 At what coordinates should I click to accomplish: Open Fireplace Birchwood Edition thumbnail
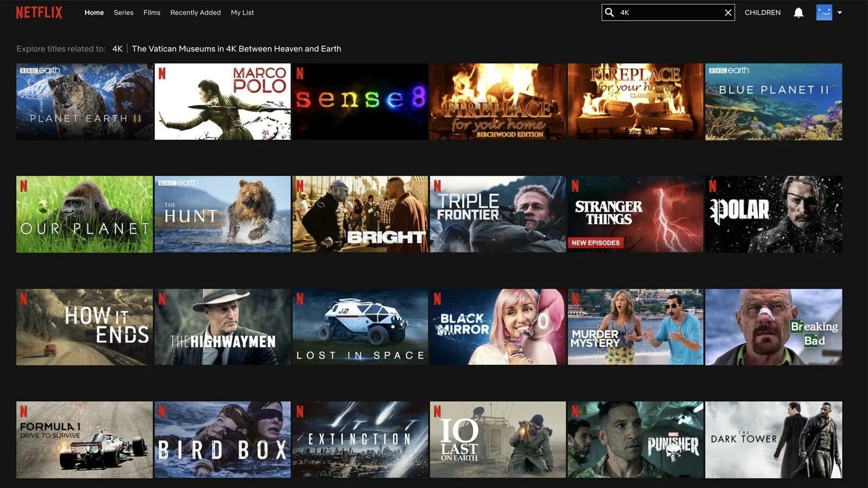pos(498,102)
